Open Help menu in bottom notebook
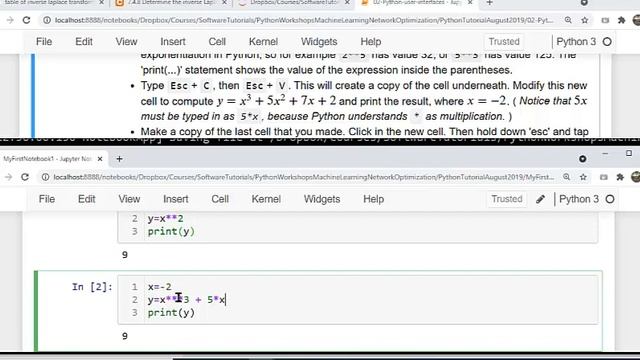The width and height of the screenshot is (640, 360). click(x=373, y=199)
